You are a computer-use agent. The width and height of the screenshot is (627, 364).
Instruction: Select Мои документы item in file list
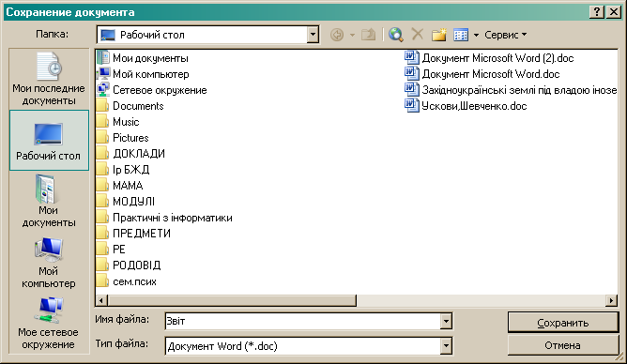coord(143,58)
